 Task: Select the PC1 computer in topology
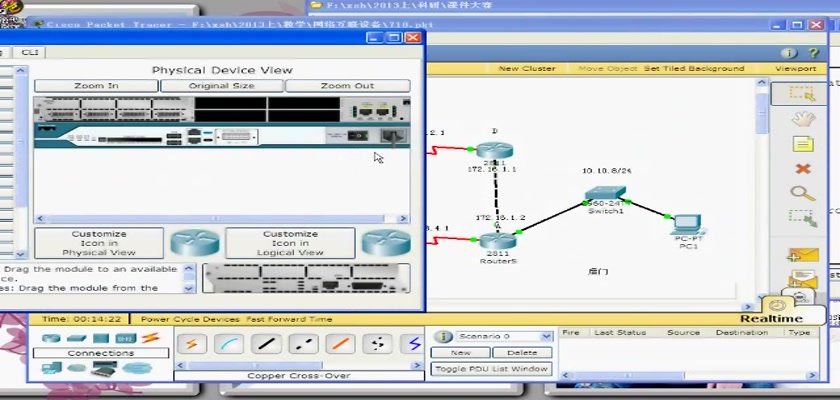pos(688,224)
